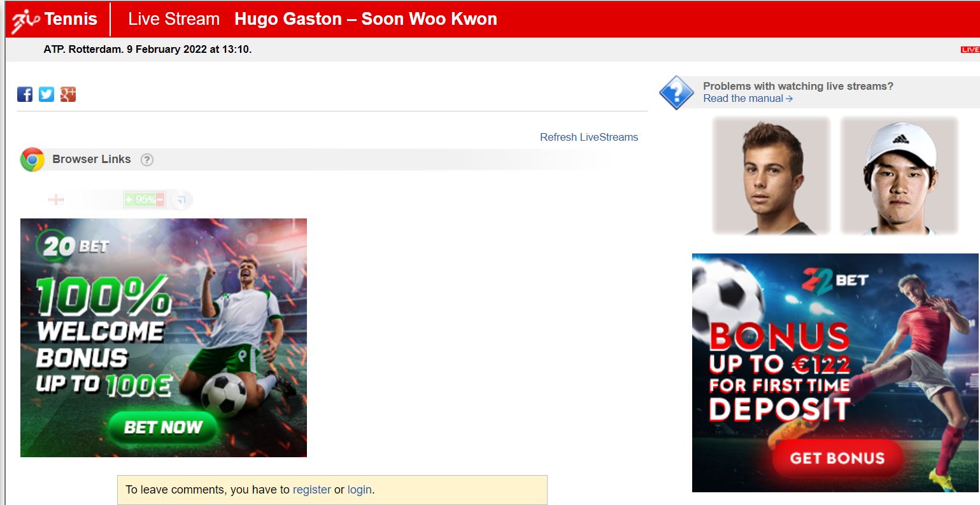The image size is (980, 505).
Task: Click the Browser Links heading
Action: [x=92, y=159]
